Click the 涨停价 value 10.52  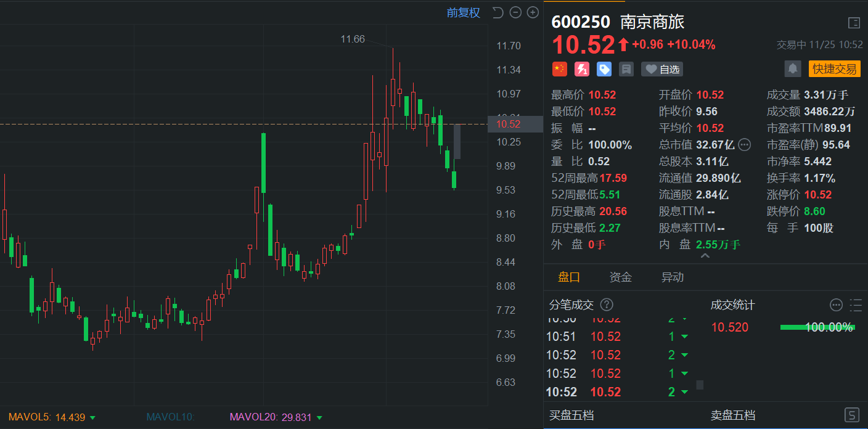point(818,195)
